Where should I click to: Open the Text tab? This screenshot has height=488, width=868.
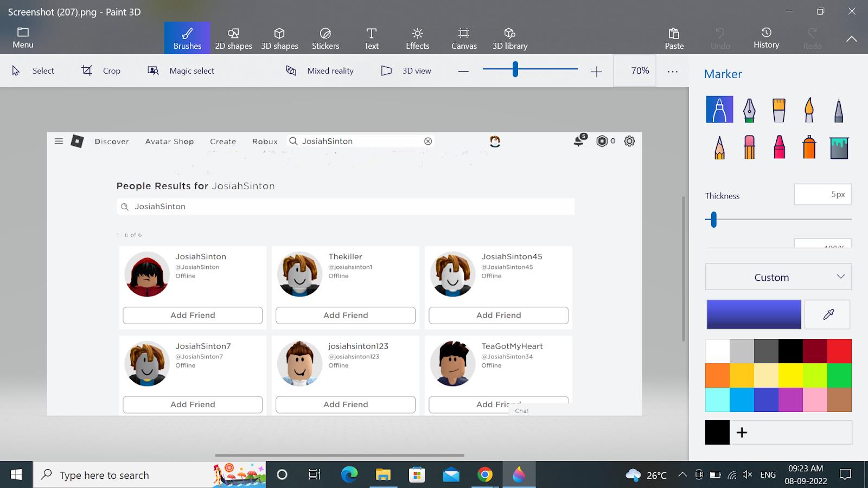point(372,38)
